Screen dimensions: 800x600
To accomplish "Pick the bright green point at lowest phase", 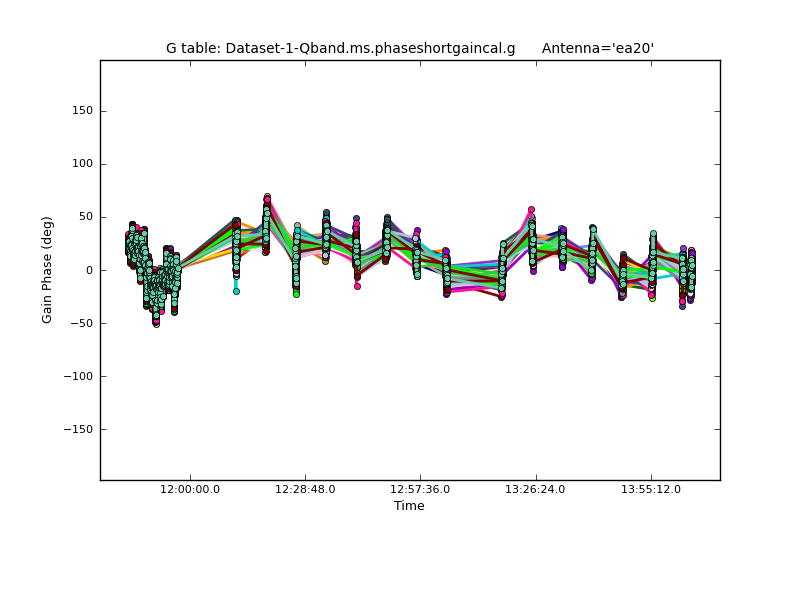I will [296, 294].
